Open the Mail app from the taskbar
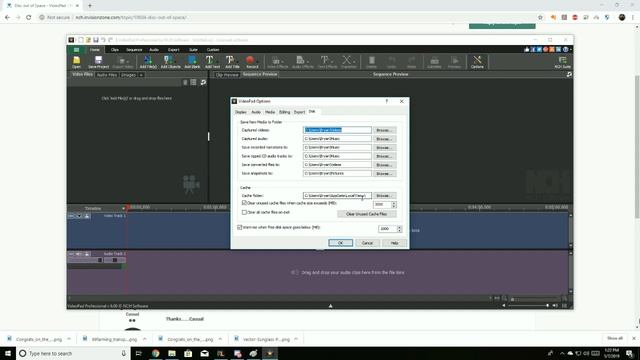Screen dimensions: 640x360 pos(204,353)
